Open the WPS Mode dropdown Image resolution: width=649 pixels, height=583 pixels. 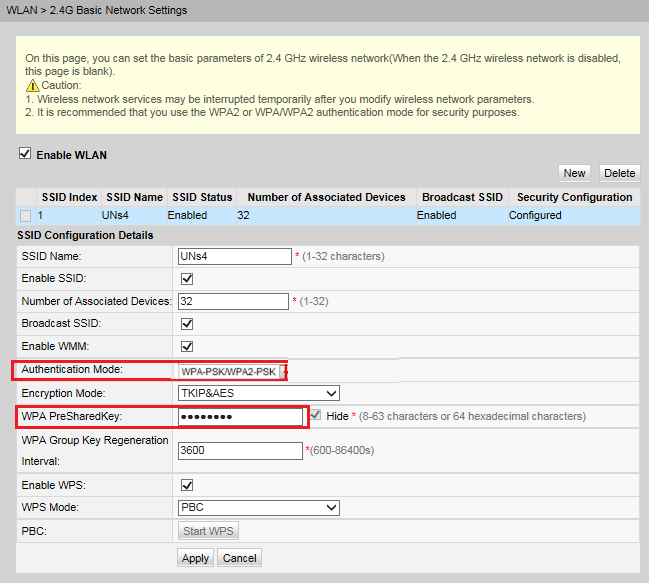[x=258, y=508]
